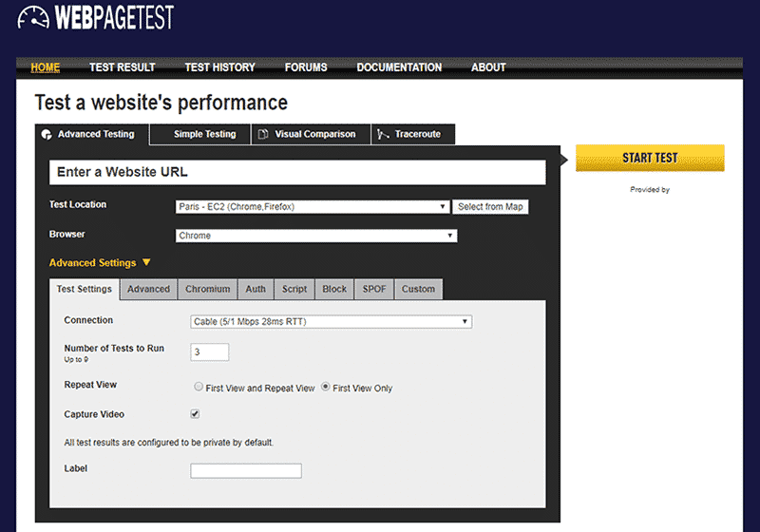Select First View and Repeat View option

[x=199, y=388]
